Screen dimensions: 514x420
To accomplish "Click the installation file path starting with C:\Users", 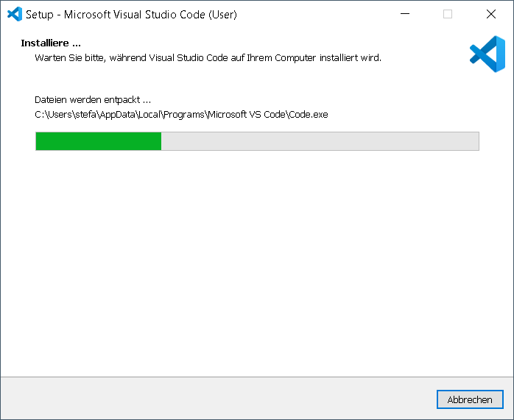I will (181, 114).
